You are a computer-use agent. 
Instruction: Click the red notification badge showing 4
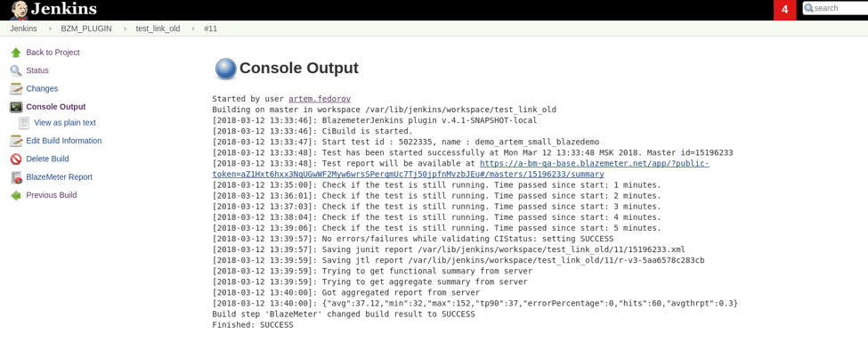(x=784, y=10)
